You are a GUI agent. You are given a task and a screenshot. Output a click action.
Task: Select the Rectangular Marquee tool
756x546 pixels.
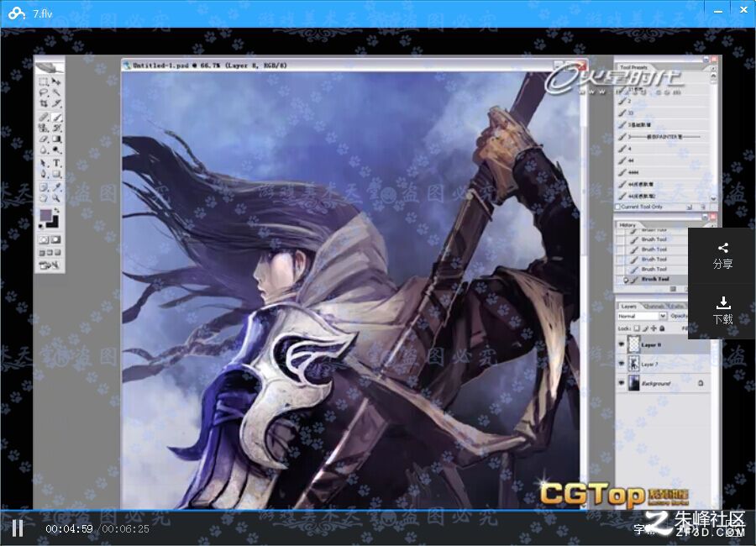(44, 81)
